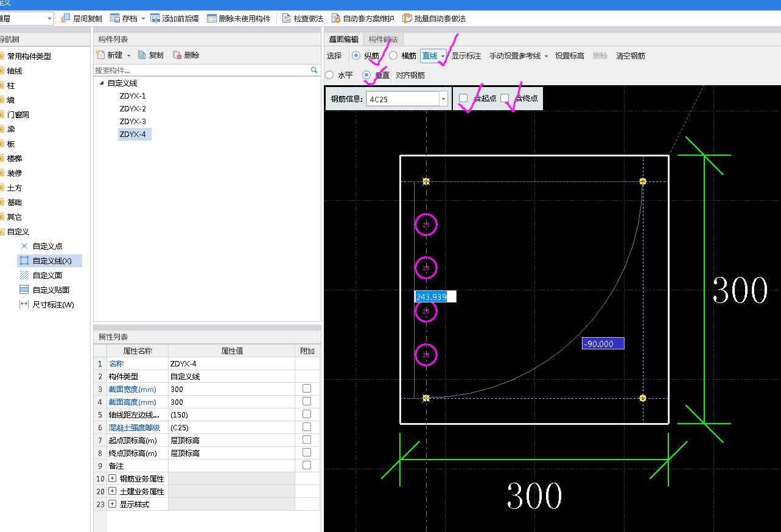Open the 楼梯 category
This screenshot has width=781, height=532.
pos(15,158)
